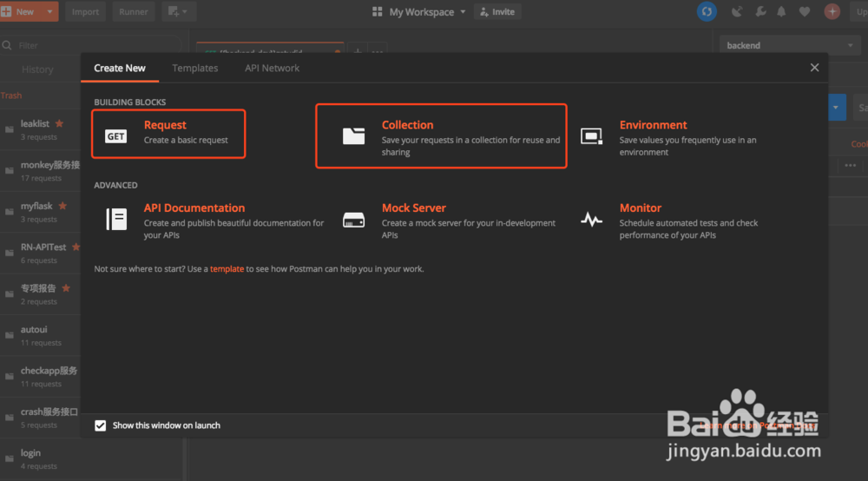Image resolution: width=868 pixels, height=481 pixels.
Task: Open the autoui collection
Action: [x=34, y=329]
